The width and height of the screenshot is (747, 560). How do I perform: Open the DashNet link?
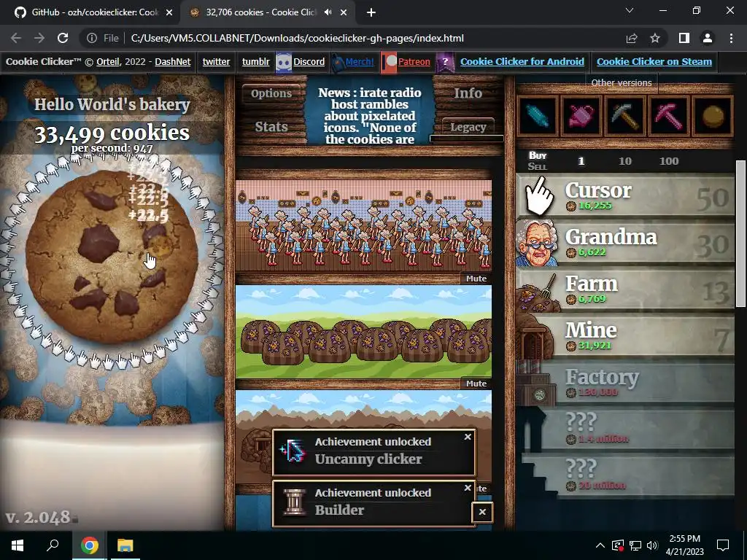coord(172,61)
